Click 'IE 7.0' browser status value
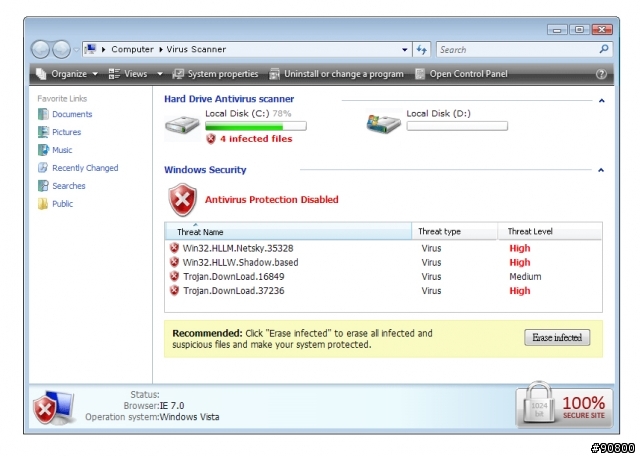 click(172, 406)
